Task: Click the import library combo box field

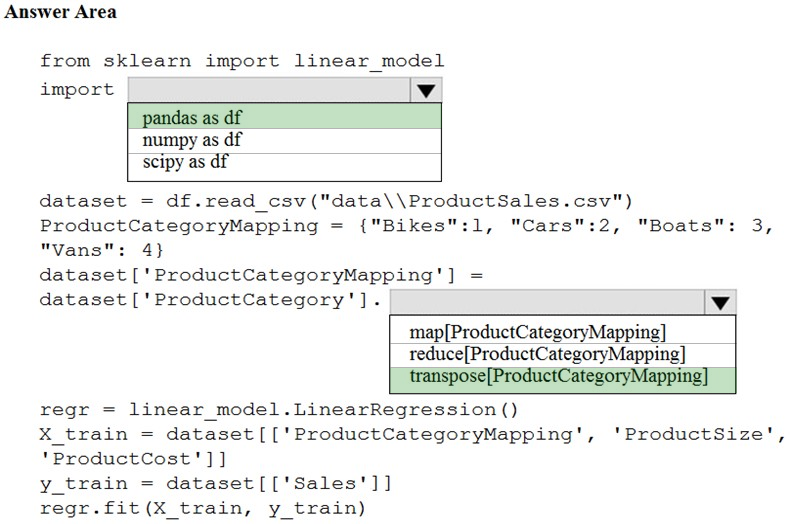Action: (x=270, y=90)
